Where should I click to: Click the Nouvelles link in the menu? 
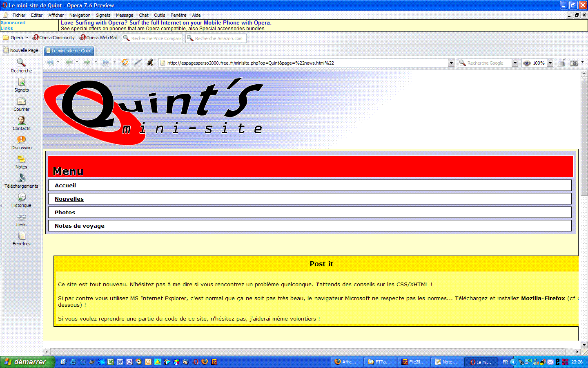pyautogui.click(x=69, y=199)
